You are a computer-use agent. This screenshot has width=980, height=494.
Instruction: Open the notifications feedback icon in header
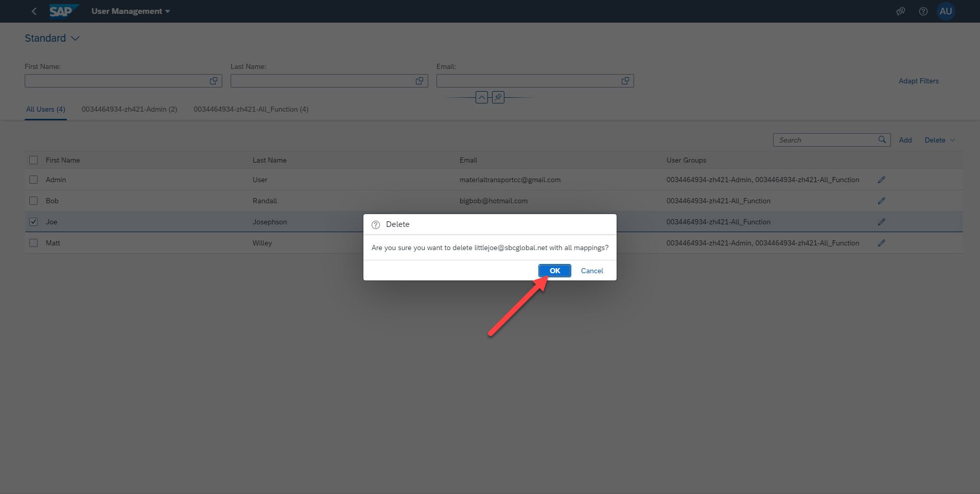900,11
